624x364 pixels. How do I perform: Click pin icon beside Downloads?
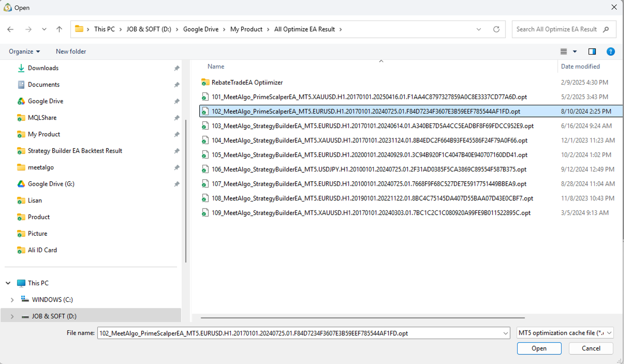[x=177, y=68]
